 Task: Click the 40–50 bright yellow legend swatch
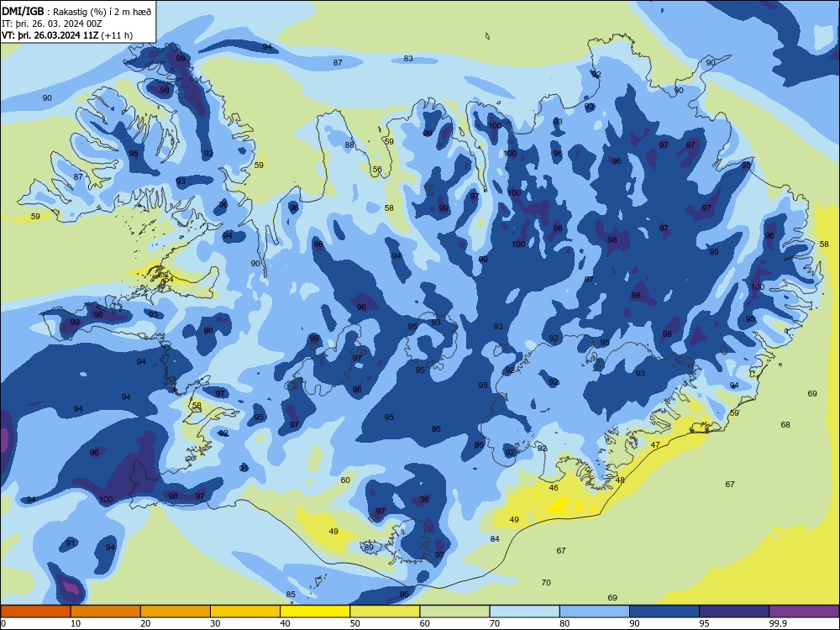[x=315, y=612]
